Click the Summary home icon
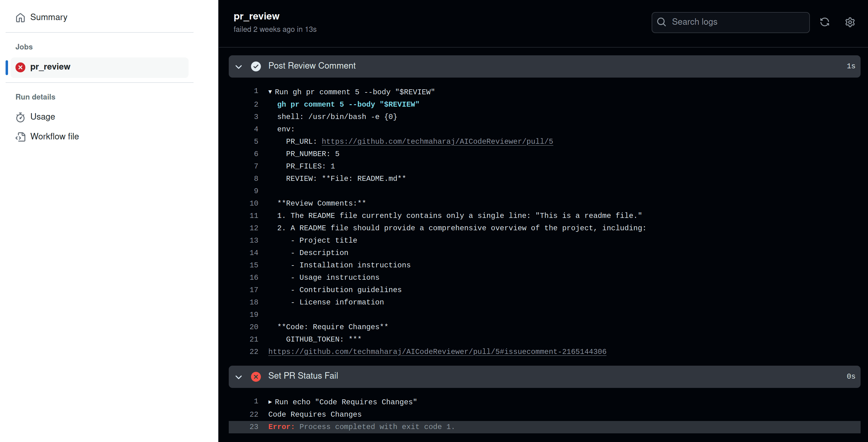The height and width of the screenshot is (442, 868). (x=20, y=18)
